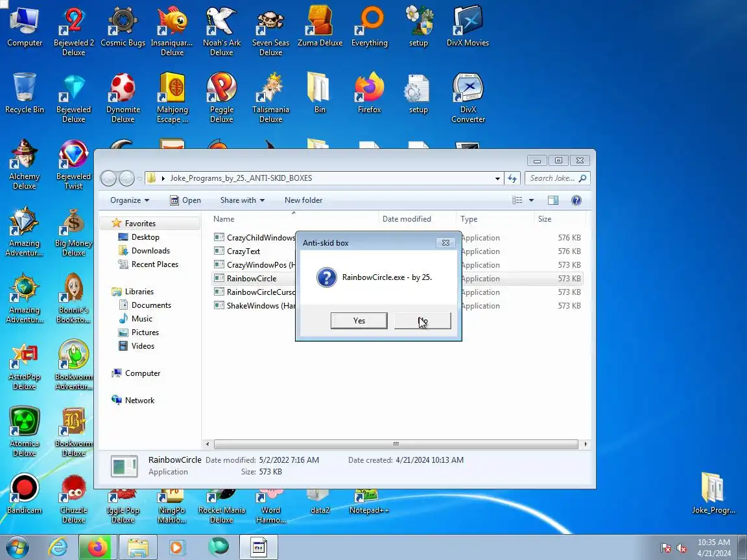This screenshot has height=560, width=747.
Task: Click the Explorer back button
Action: click(x=109, y=178)
